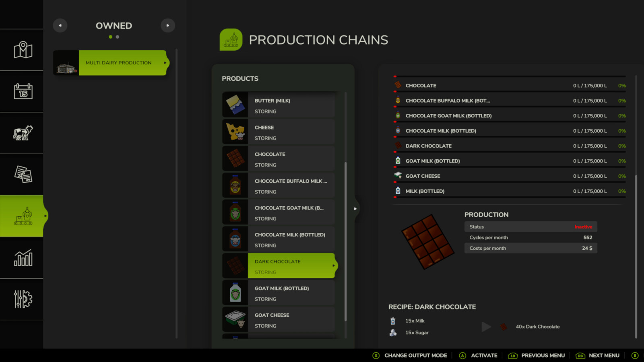Select Cheese product in list
Screen dimensions: 644x362
[291, 132]
